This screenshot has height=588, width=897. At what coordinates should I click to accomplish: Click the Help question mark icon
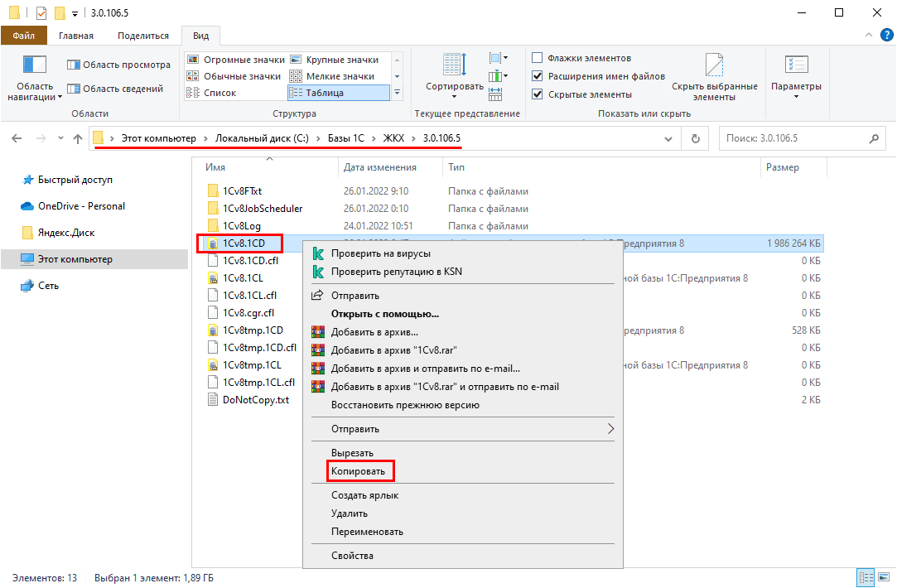click(x=886, y=36)
